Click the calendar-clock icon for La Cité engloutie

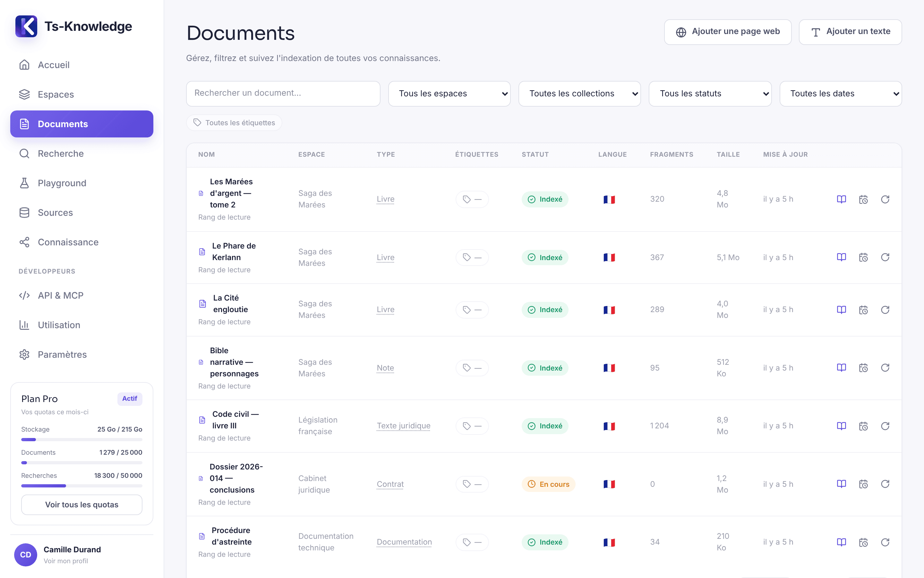point(863,310)
